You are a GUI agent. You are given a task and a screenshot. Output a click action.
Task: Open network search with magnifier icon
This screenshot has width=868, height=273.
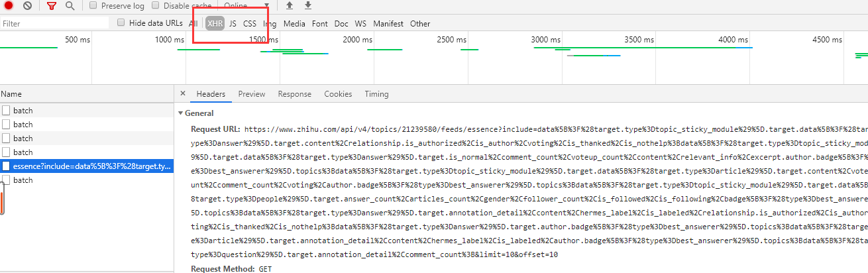[70, 5]
